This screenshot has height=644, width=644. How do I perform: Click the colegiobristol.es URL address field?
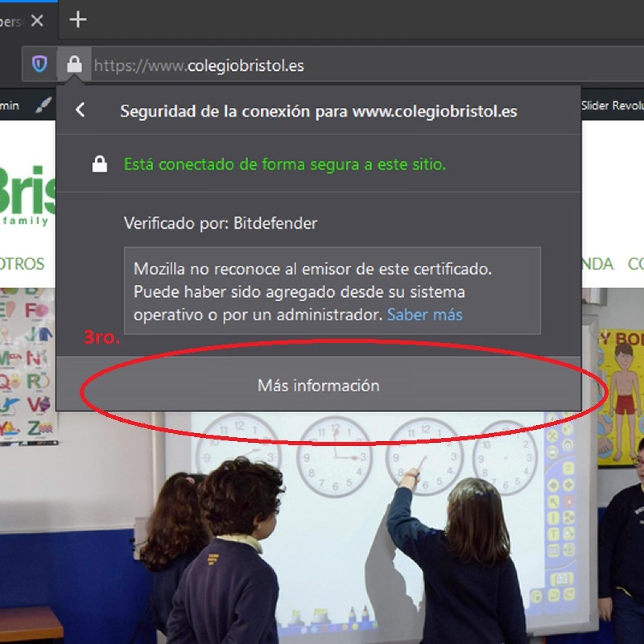tap(322, 65)
